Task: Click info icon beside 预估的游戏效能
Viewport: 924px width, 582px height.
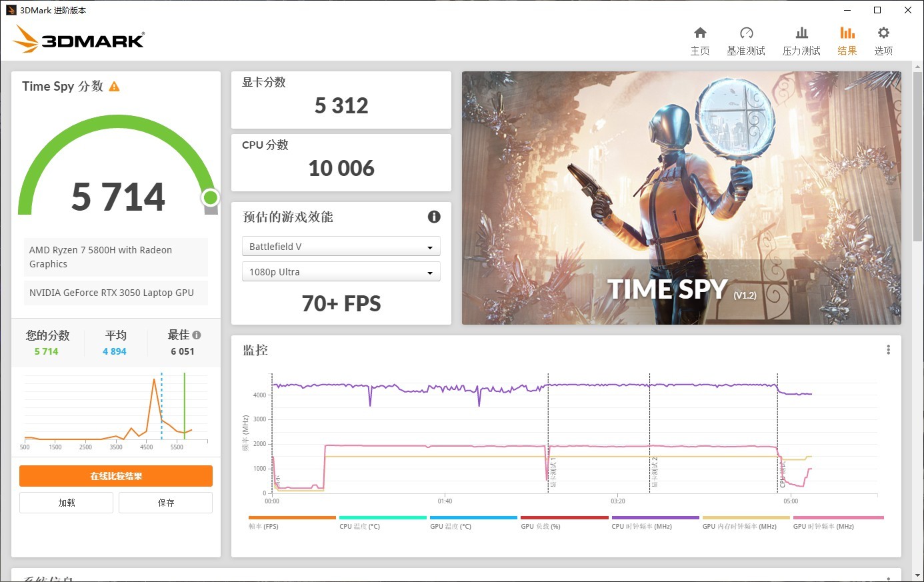Action: 434,217
